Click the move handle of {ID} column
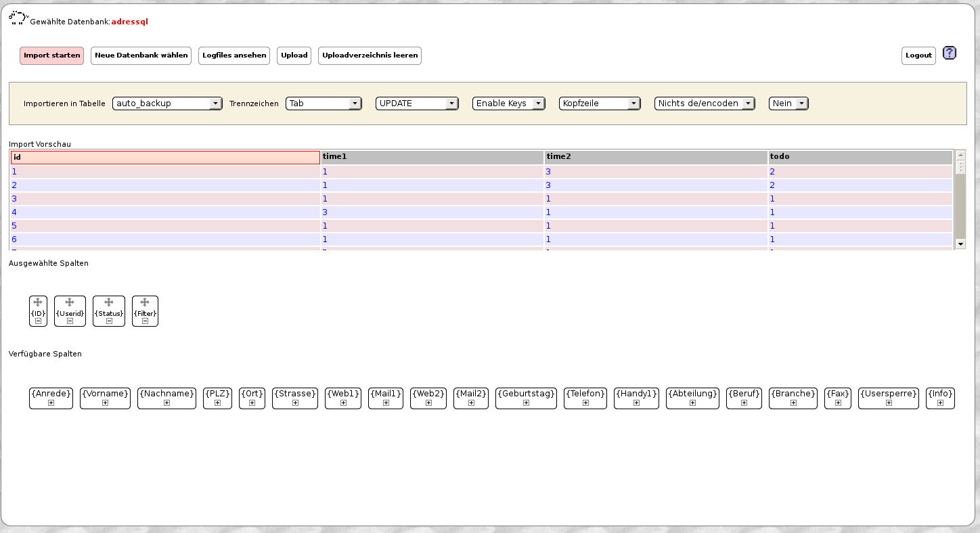 point(38,302)
